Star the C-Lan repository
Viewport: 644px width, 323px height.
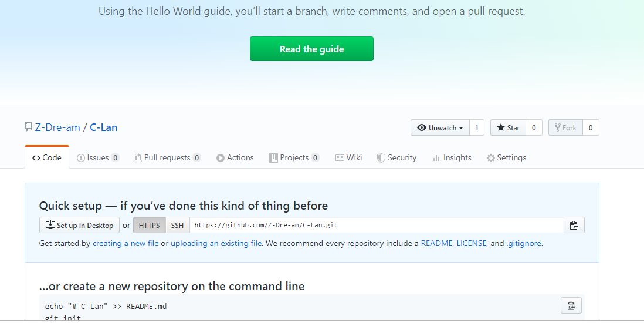tap(508, 127)
